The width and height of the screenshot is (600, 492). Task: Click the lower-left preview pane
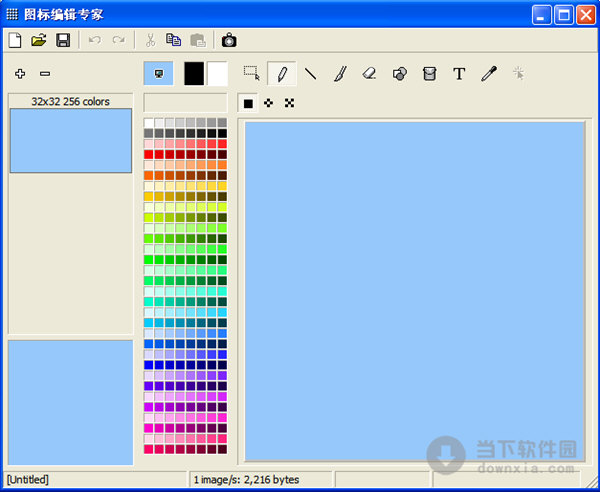click(71, 402)
